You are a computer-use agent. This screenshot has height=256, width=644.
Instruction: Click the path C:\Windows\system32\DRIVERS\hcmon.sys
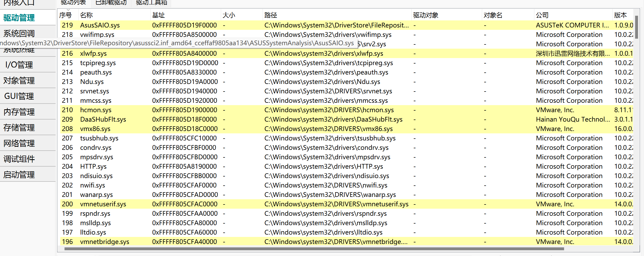(x=329, y=110)
